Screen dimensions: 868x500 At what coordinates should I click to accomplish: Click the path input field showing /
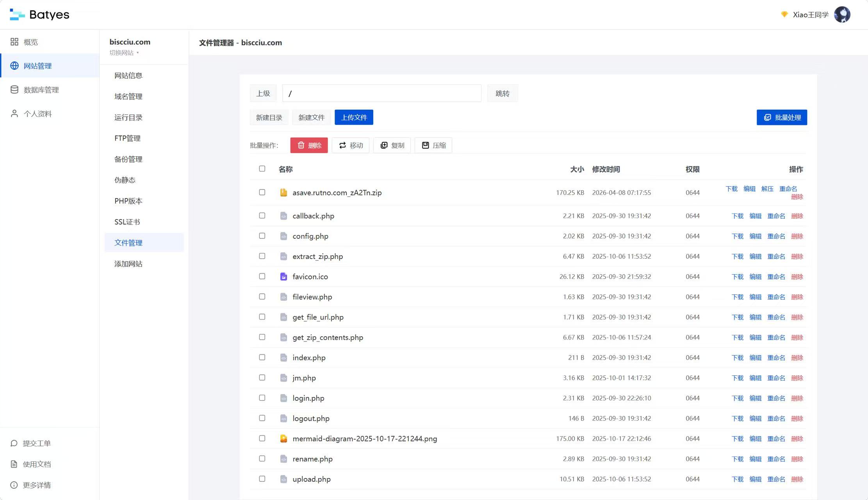(x=381, y=93)
